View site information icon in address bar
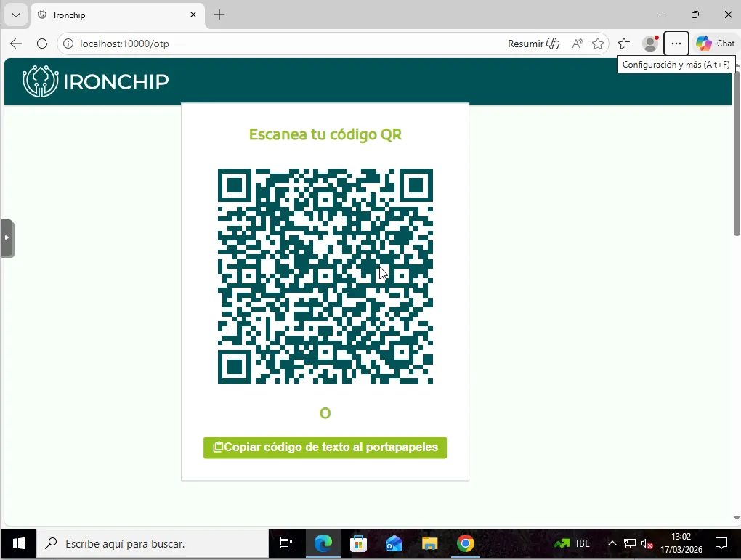Image resolution: width=741 pixels, height=560 pixels. click(x=68, y=44)
